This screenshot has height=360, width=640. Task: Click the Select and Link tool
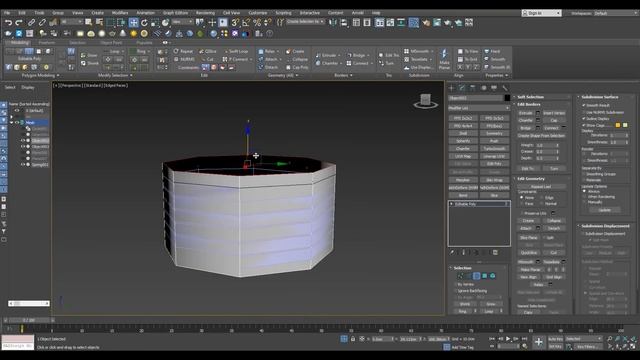coord(31,22)
